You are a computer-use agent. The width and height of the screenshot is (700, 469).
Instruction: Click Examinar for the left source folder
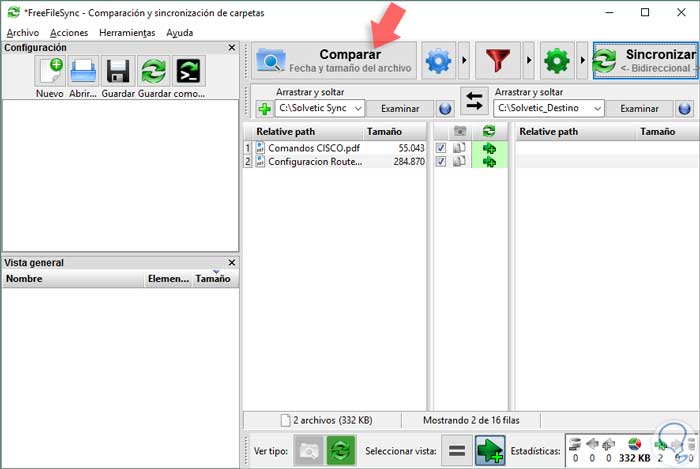point(400,108)
